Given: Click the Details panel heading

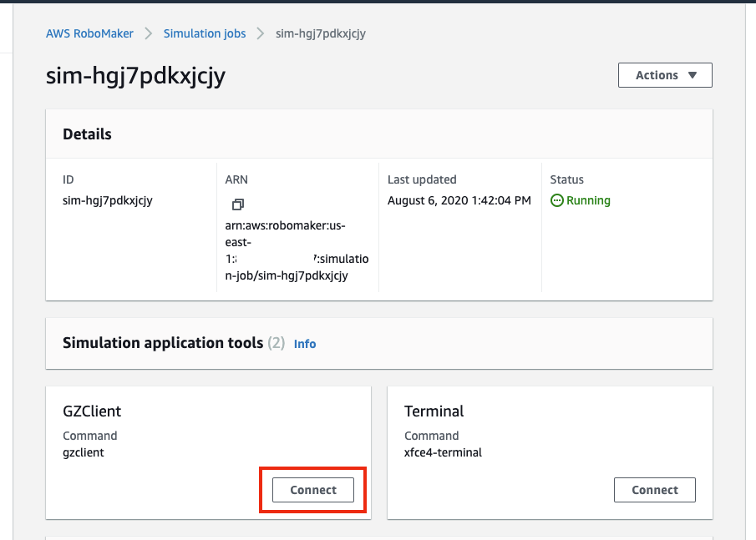Looking at the screenshot, I should point(87,134).
